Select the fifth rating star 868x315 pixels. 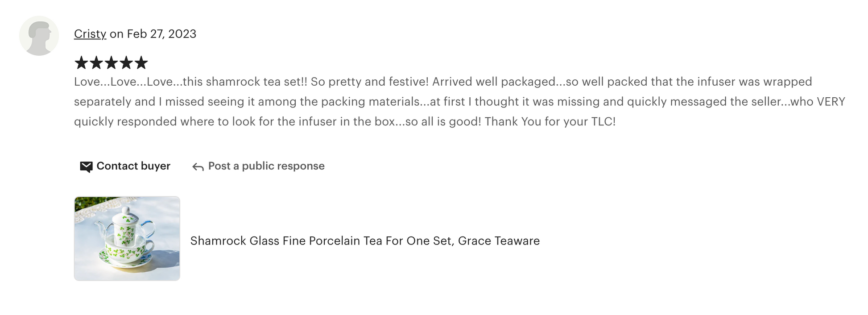pos(141,63)
